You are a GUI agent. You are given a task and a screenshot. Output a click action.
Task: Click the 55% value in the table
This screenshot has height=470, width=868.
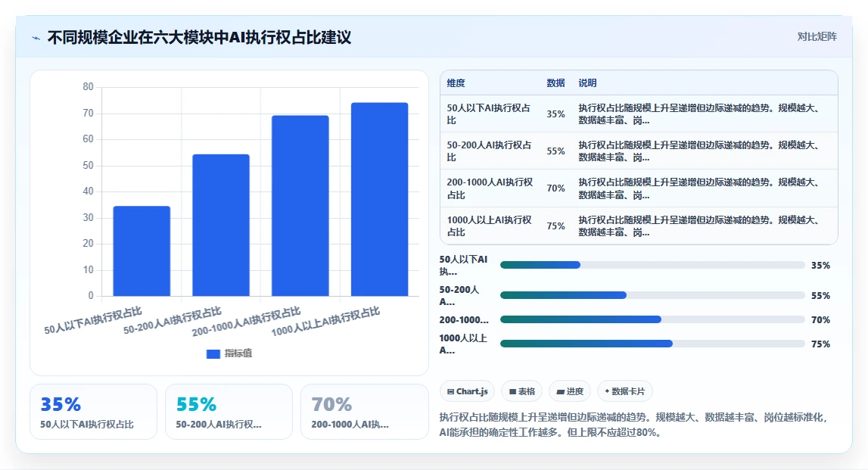click(x=555, y=151)
